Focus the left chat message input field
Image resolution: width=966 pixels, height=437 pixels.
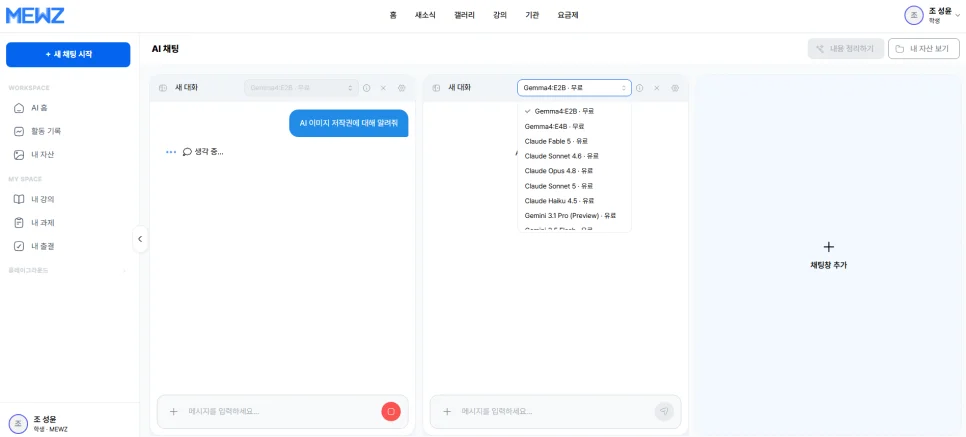point(282,411)
